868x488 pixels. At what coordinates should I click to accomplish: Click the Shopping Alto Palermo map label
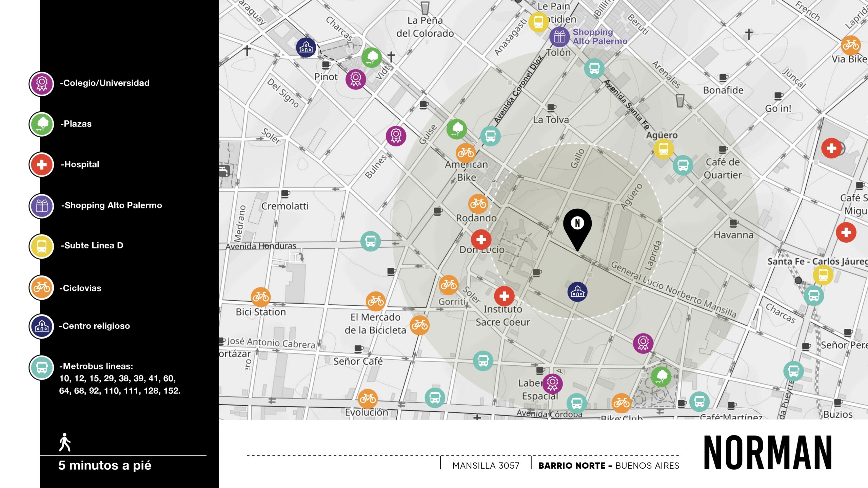[599, 37]
